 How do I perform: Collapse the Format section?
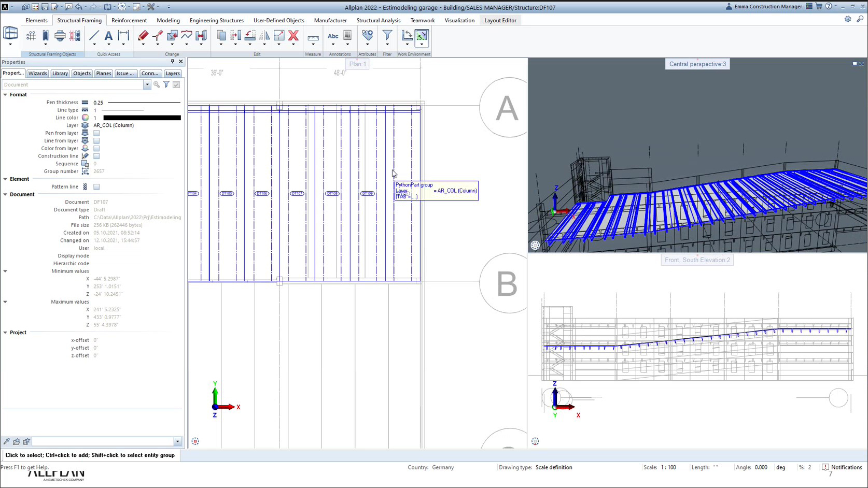[5, 95]
